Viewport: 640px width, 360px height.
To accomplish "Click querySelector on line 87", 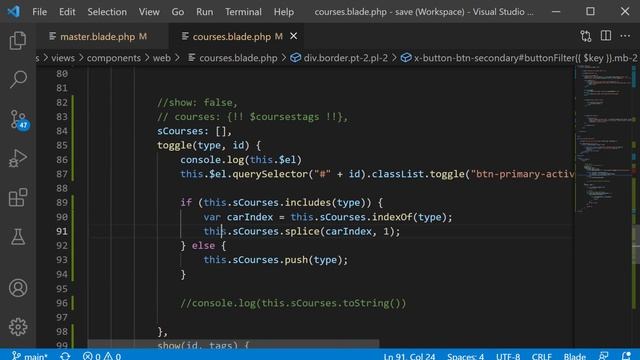I will click(x=270, y=174).
